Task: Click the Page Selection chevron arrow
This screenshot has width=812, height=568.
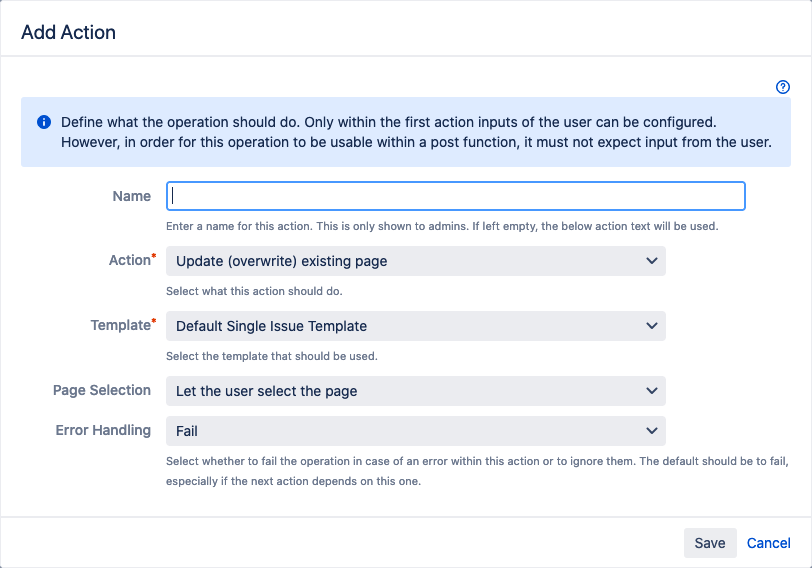Action: [652, 391]
